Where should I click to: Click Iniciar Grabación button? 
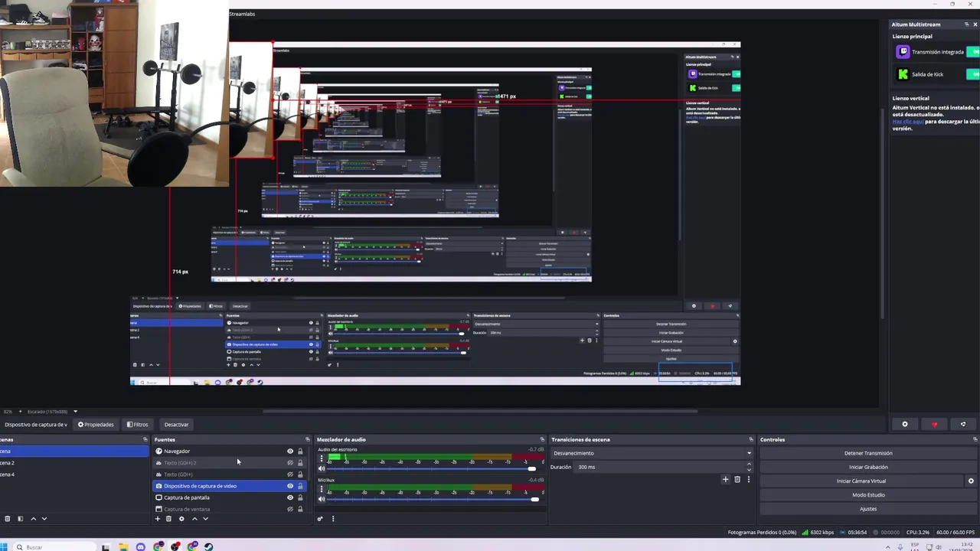868,467
